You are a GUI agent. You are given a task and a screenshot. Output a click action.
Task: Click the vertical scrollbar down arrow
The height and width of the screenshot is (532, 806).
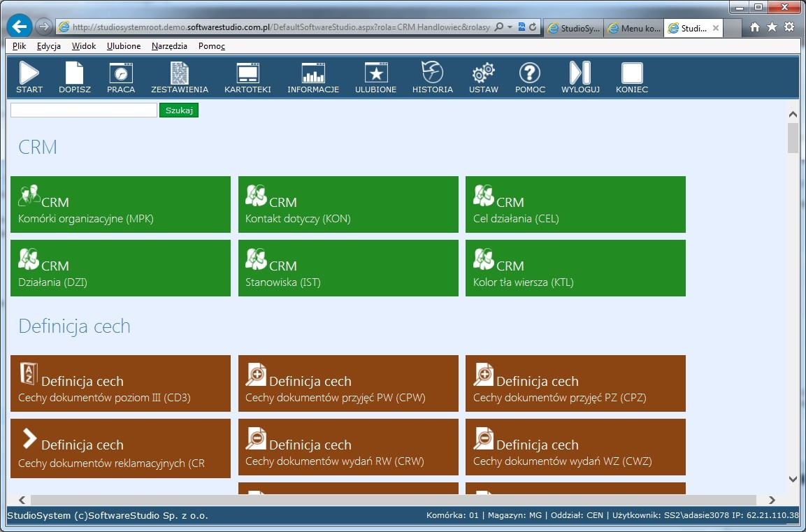tap(793, 479)
